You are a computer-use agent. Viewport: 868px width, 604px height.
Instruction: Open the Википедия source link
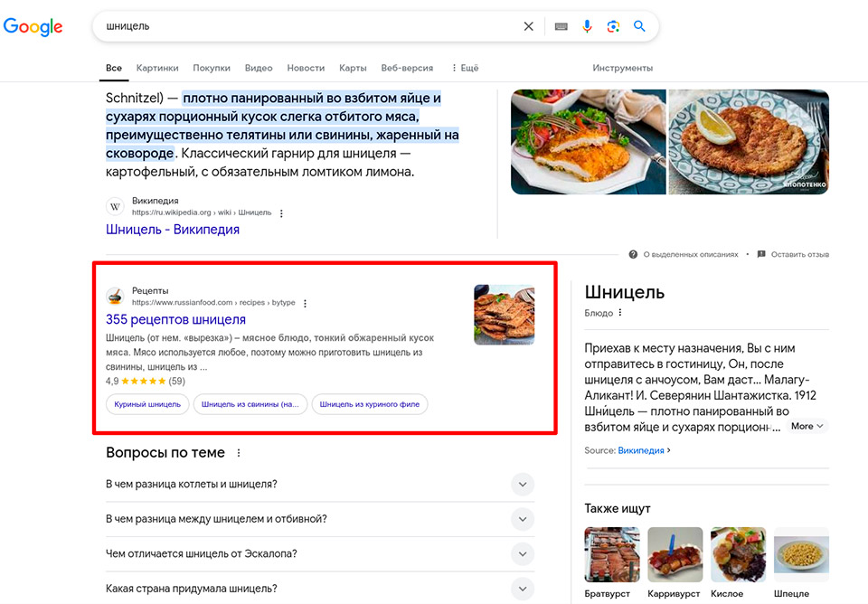click(x=641, y=450)
